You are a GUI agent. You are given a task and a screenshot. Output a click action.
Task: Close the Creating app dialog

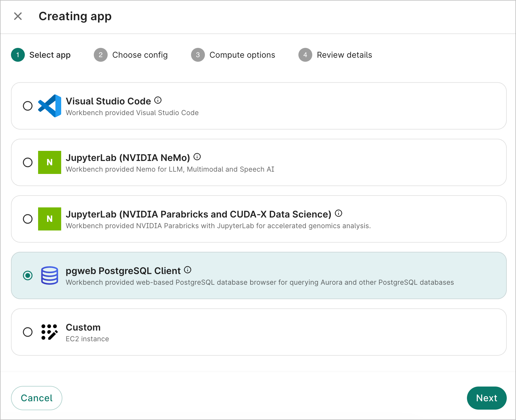18,16
